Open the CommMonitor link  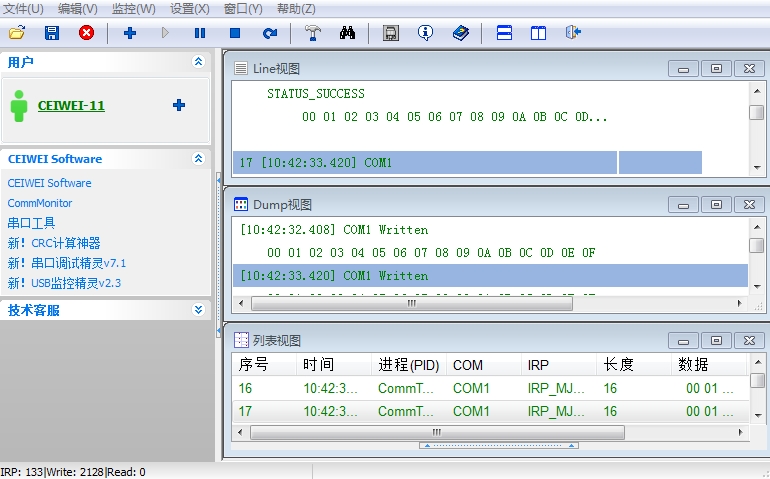pyautogui.click(x=40, y=203)
